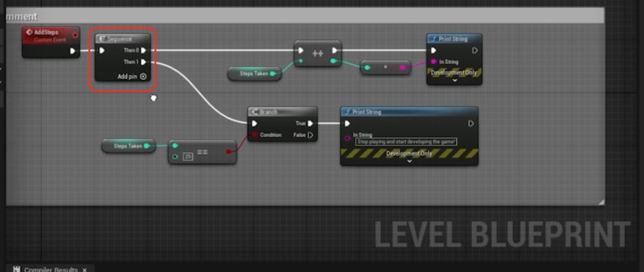Click the equals node value field showing 25

[188, 156]
